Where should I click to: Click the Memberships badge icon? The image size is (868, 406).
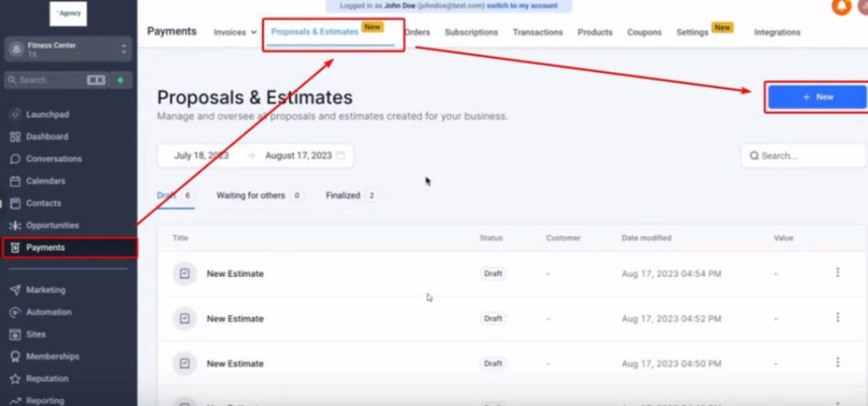click(x=15, y=357)
